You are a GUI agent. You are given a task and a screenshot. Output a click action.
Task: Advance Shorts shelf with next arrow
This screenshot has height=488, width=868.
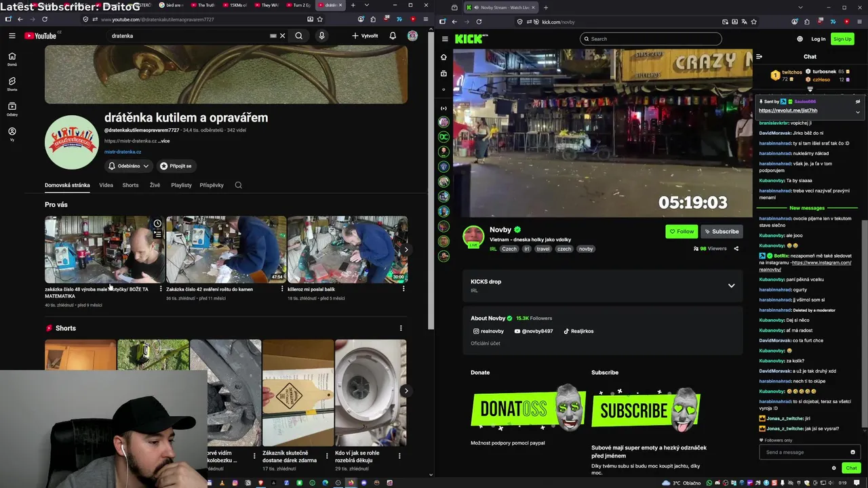406,391
